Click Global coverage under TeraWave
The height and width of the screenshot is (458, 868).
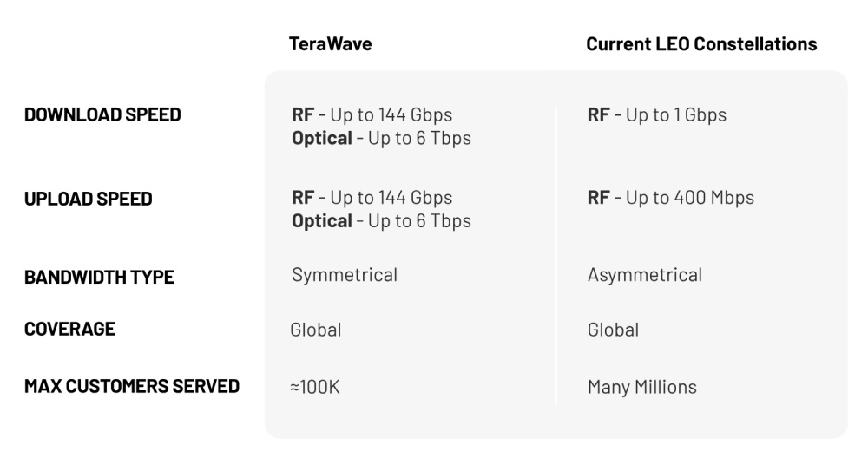click(316, 330)
